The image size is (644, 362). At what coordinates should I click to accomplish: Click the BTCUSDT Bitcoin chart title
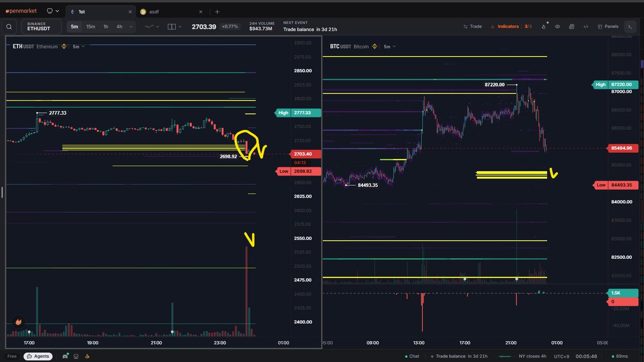(x=349, y=47)
